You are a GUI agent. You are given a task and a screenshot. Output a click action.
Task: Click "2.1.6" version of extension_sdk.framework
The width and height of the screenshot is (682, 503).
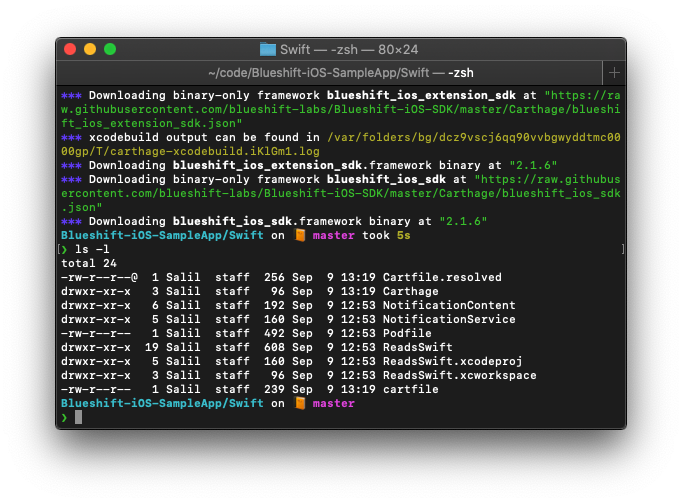pos(533,165)
